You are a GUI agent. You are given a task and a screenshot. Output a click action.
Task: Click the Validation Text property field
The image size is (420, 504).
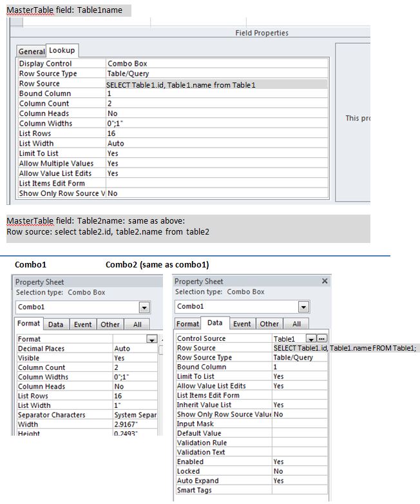[x=300, y=452]
